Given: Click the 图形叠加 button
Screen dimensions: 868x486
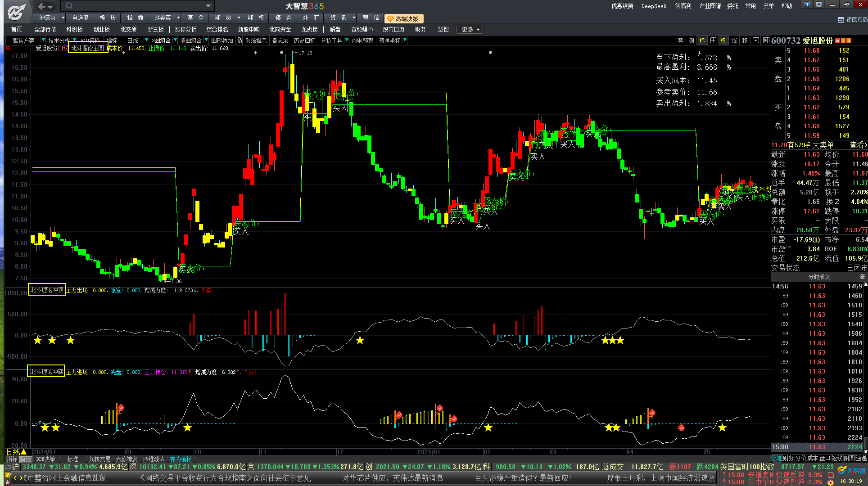Looking at the screenshot, I should [222, 40].
